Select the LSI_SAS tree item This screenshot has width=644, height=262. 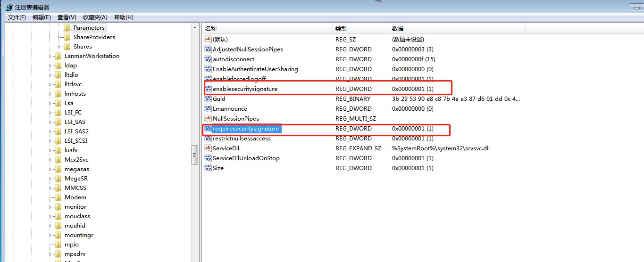[75, 122]
